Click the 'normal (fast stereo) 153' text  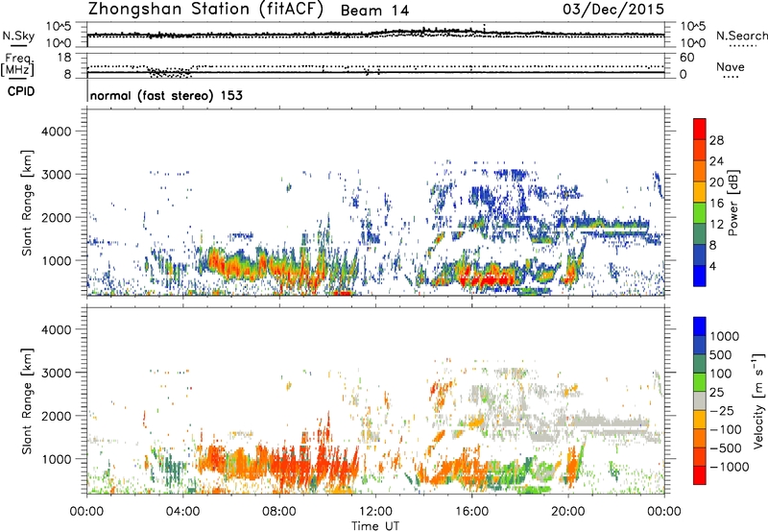point(166,95)
